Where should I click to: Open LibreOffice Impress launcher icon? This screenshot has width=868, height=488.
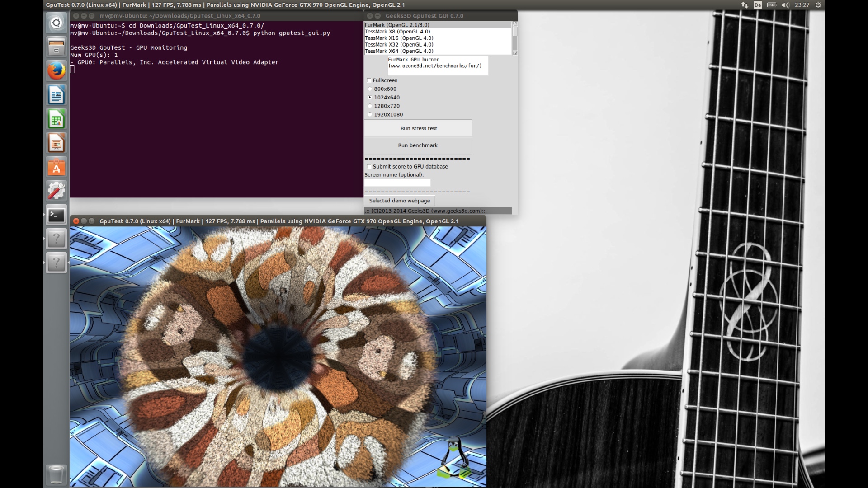tap(56, 144)
